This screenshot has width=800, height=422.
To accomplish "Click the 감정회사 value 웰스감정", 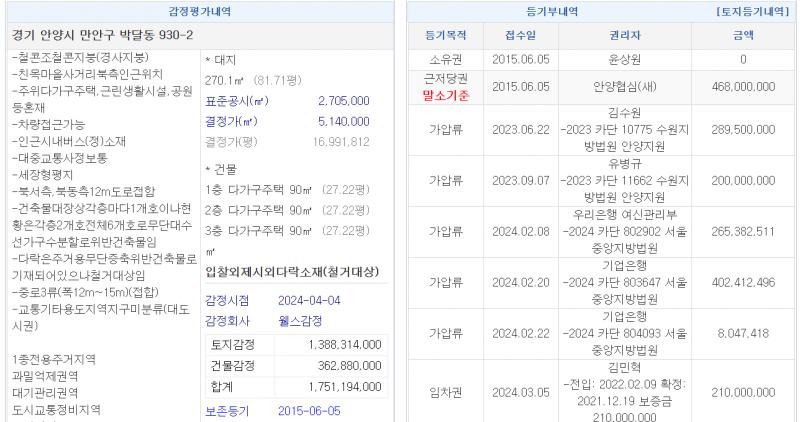I will point(304,321).
